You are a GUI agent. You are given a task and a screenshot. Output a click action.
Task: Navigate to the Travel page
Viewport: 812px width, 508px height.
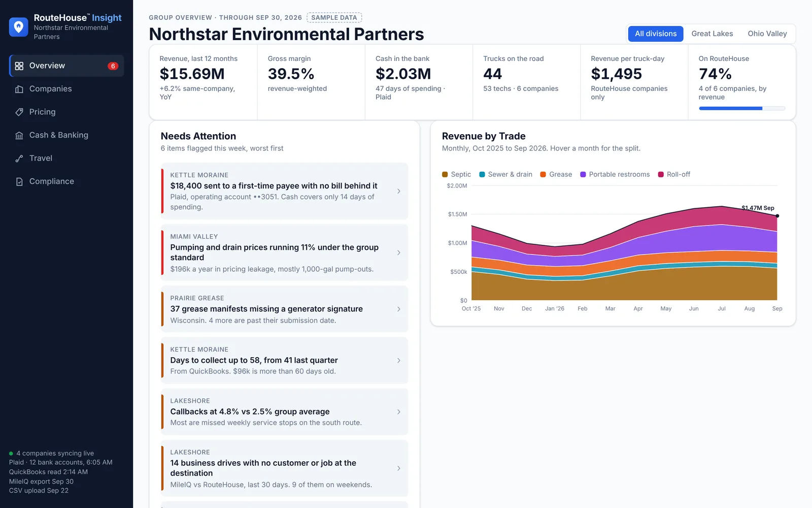coord(66,158)
